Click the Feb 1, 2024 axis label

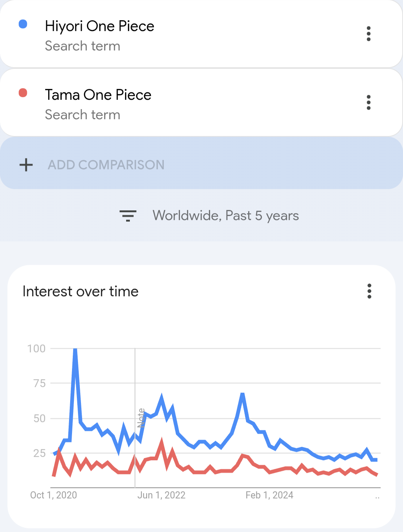click(269, 495)
